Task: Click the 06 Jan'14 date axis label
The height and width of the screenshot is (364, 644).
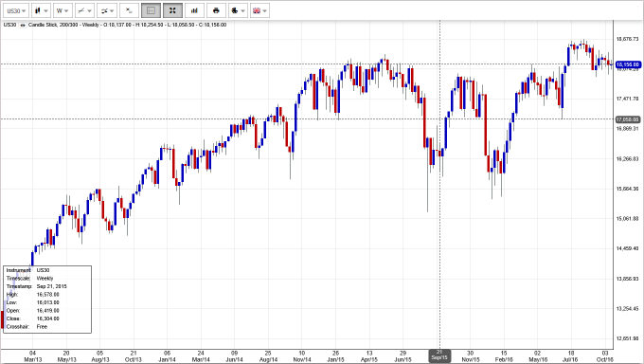Action: point(168,356)
